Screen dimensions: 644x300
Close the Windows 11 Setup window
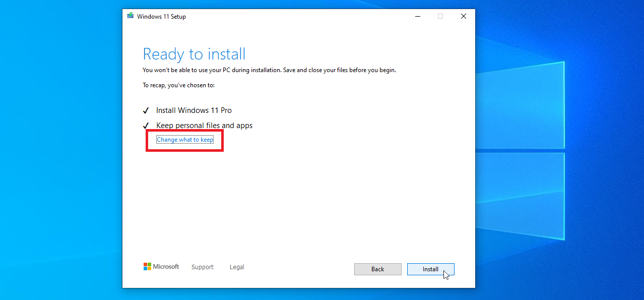click(x=464, y=16)
